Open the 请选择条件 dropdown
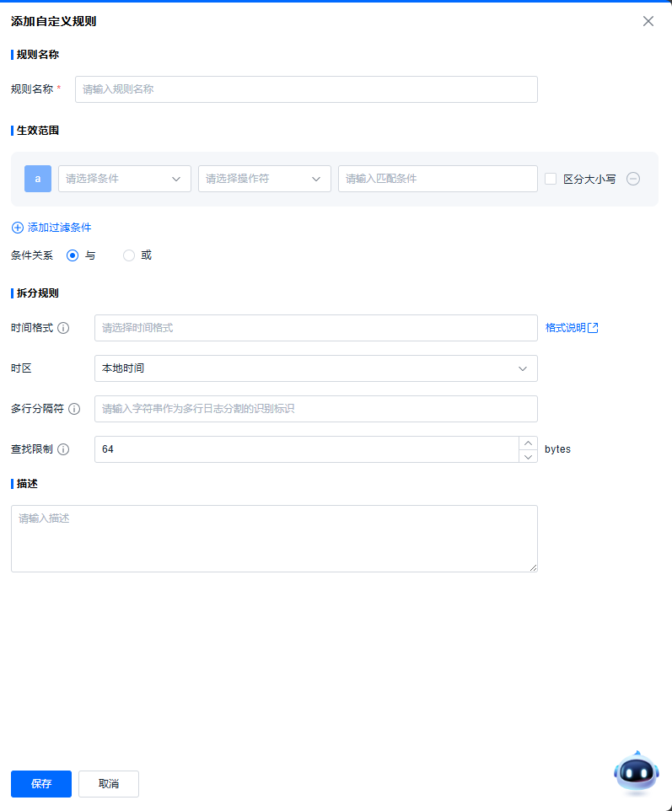This screenshot has height=811, width=672. [125, 179]
